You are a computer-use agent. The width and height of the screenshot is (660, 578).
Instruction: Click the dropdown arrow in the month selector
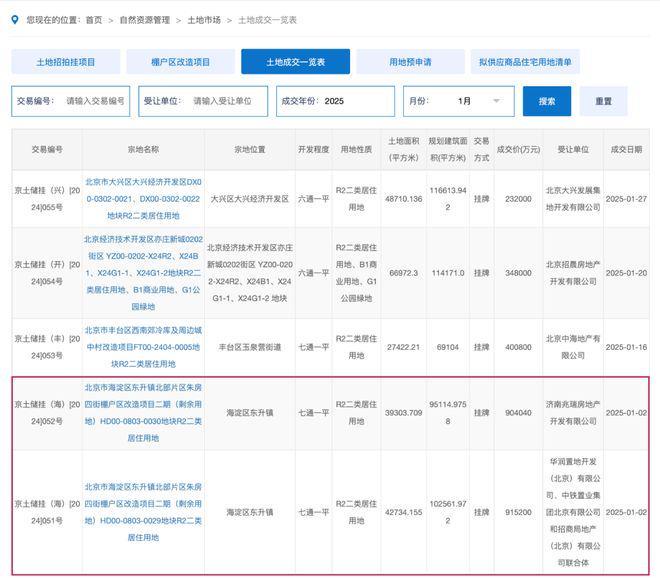pos(497,101)
